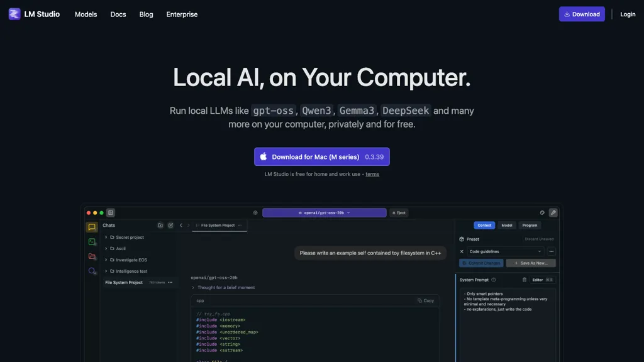Click the appearance palette icon in title bar
This screenshot has height=362, width=644.
[x=542, y=212]
